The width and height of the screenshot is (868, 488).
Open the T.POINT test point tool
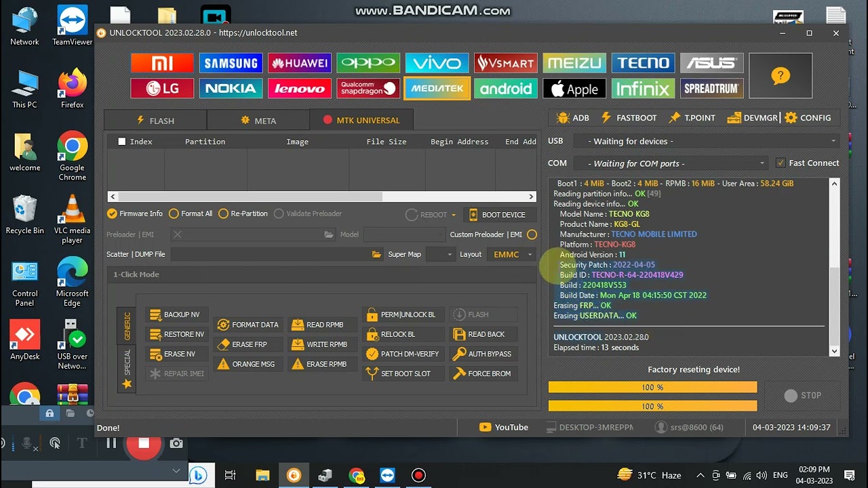(x=692, y=117)
